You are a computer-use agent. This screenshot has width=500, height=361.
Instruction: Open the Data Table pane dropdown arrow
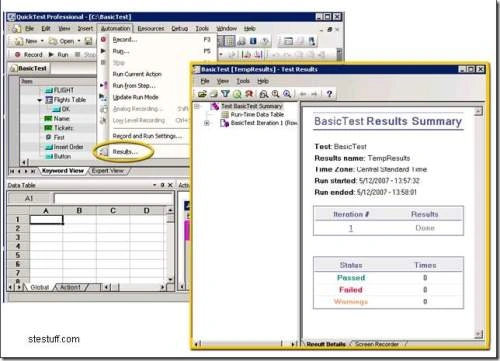(x=154, y=185)
